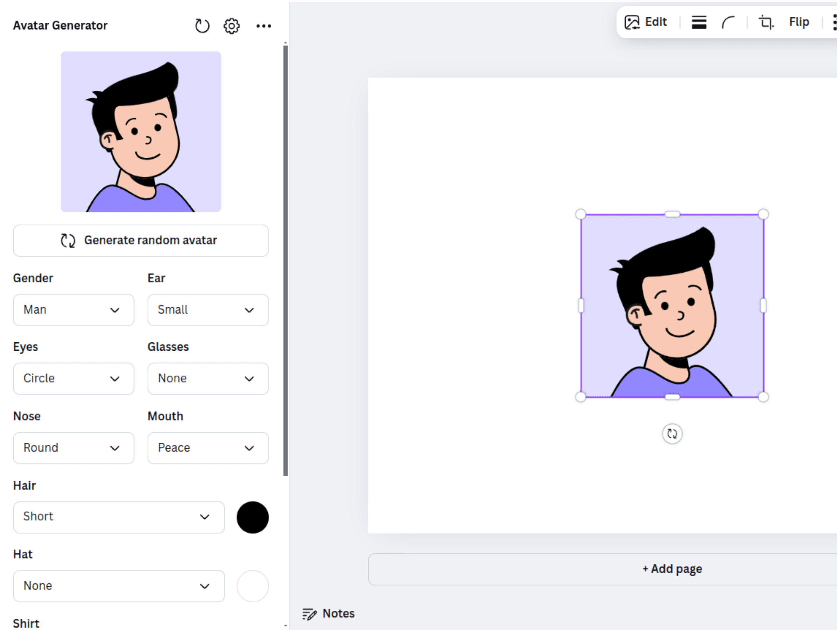Expand the Hat dropdown showing None
Image resolution: width=840 pixels, height=630 pixels.
point(119,586)
